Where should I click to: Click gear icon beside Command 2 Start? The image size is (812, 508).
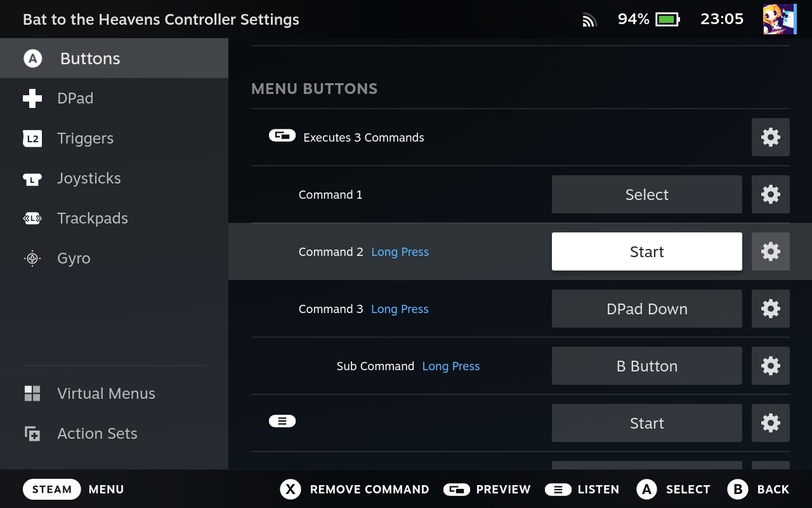(770, 251)
